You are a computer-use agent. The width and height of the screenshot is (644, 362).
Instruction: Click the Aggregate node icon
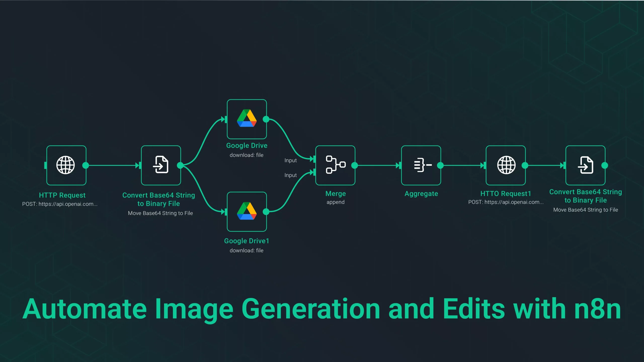(421, 165)
